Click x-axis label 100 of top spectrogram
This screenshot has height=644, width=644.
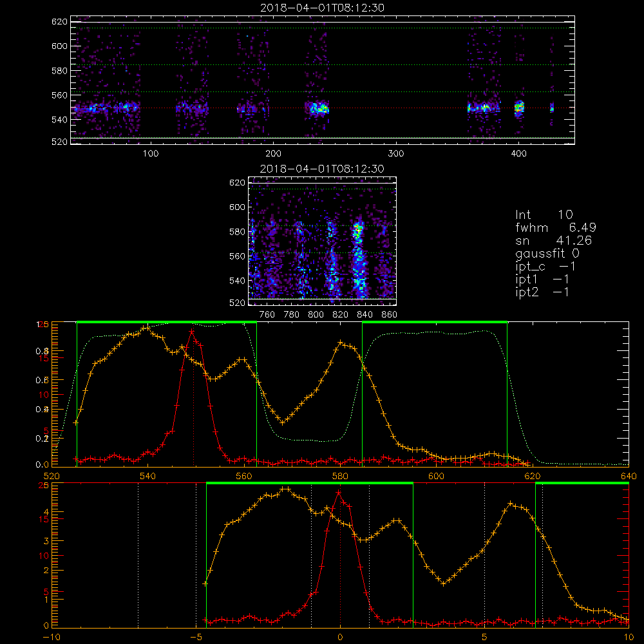tap(151, 154)
